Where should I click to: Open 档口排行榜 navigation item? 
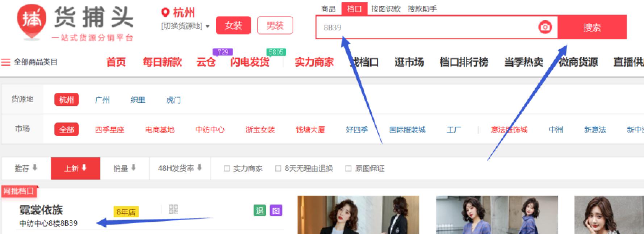point(464,62)
